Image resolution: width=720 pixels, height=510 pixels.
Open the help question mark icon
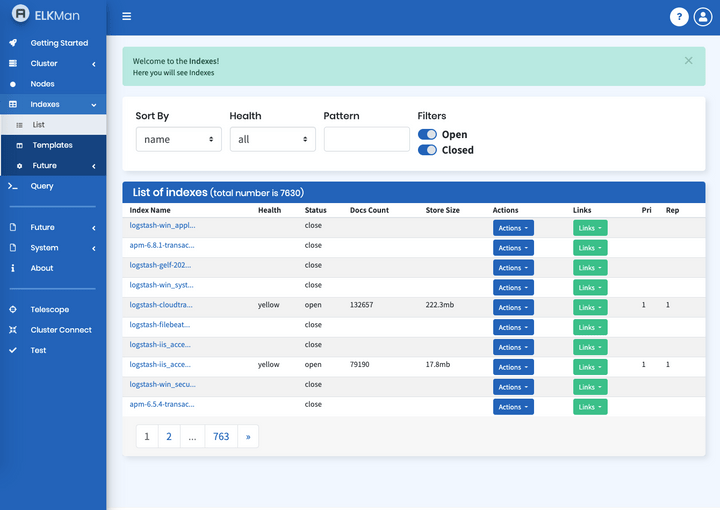679,17
